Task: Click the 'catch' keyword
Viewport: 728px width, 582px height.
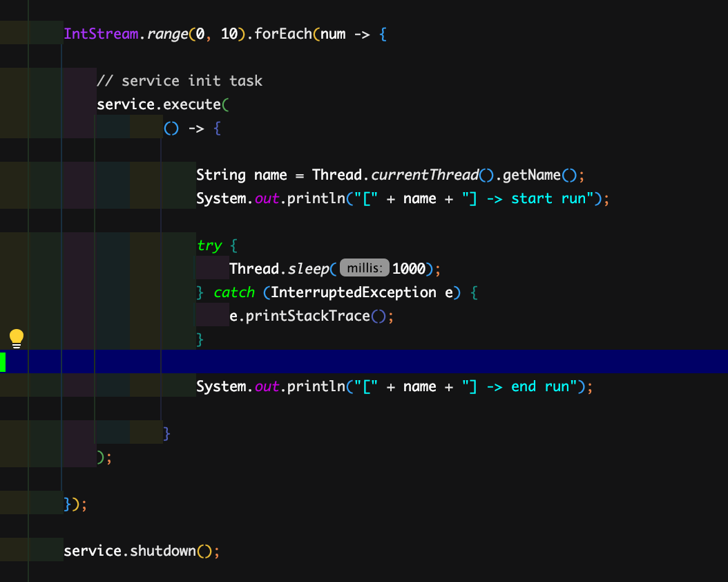Action: pyautogui.click(x=234, y=292)
